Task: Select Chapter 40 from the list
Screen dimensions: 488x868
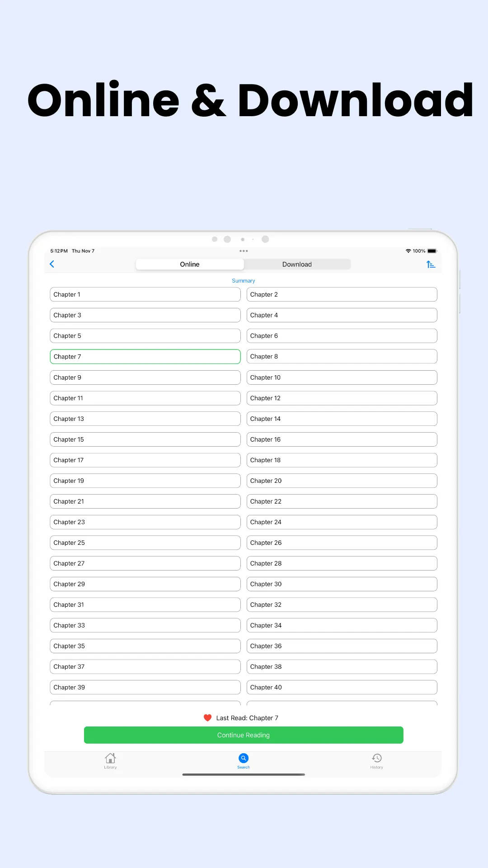Action: pyautogui.click(x=342, y=687)
